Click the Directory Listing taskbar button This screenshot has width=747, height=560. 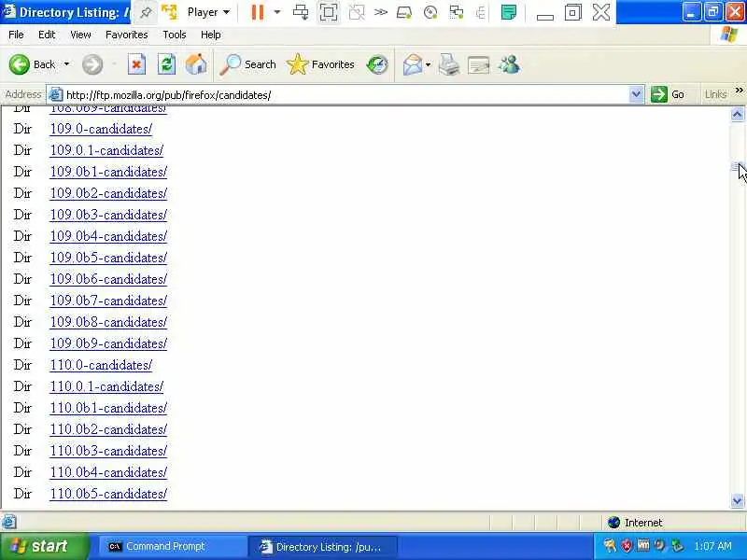[322, 547]
